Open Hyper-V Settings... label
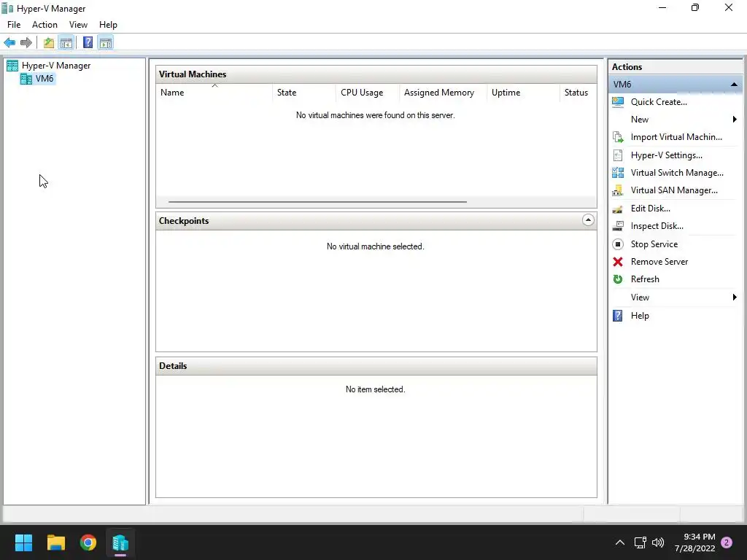Screen dimensions: 747x560 667,155
